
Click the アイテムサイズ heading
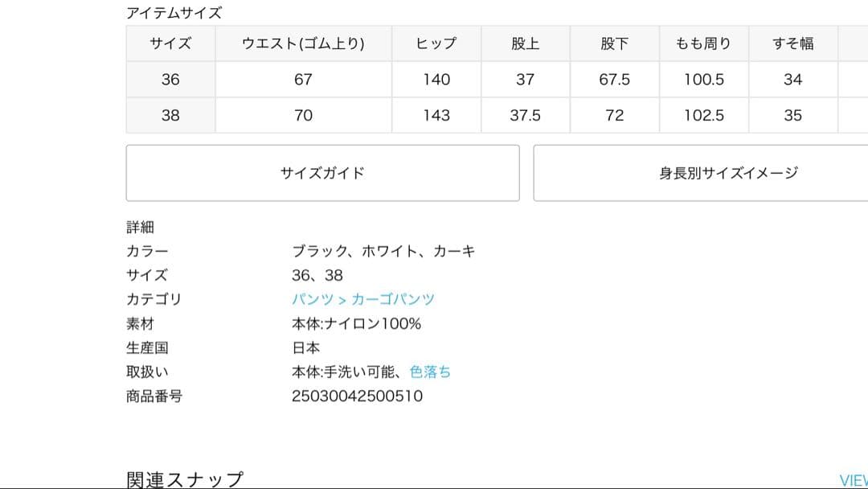[173, 12]
